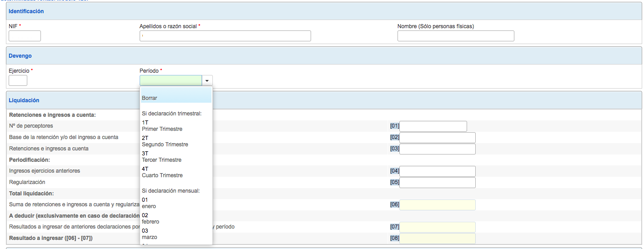Viewport: 644px width, 249px height.
Task: Click field [08] Resultado a ingresar
Action: (437, 239)
